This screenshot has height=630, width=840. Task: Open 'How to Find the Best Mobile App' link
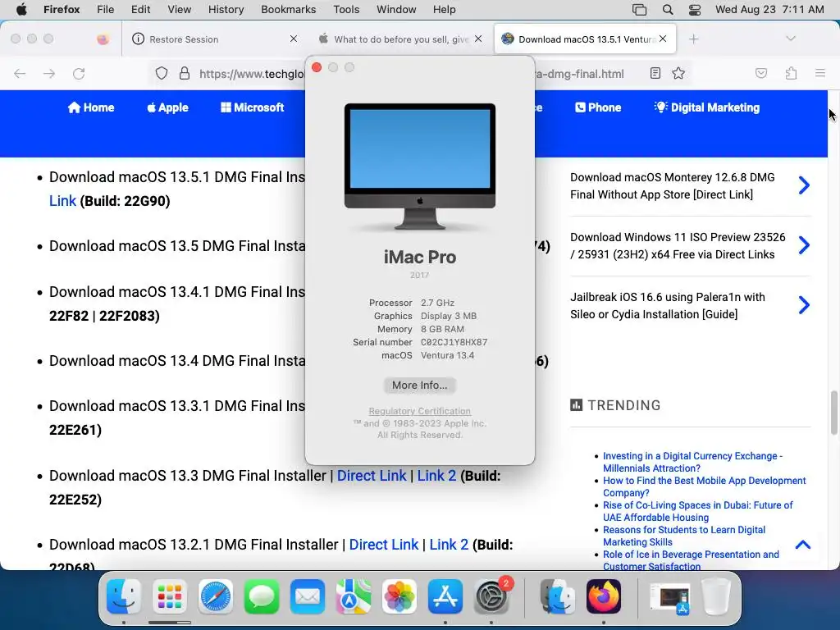pyautogui.click(x=705, y=486)
